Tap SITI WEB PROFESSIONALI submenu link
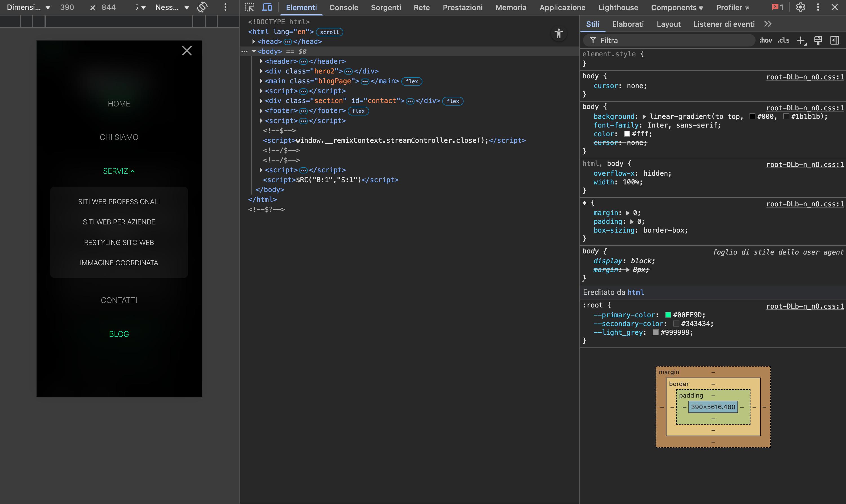 coord(119,202)
